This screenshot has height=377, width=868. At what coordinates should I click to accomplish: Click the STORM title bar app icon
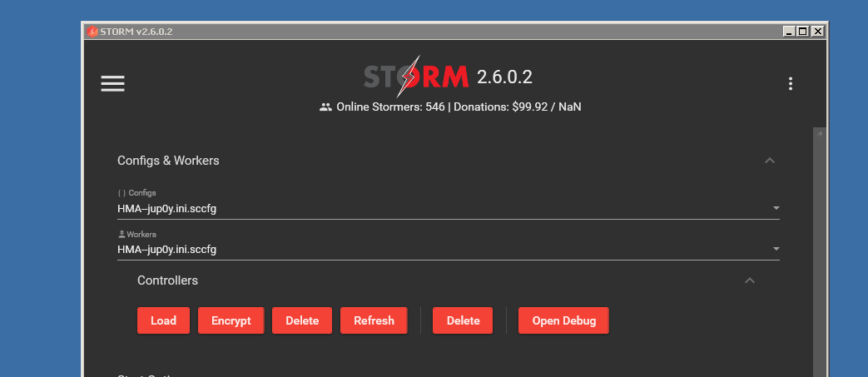pyautogui.click(x=92, y=32)
